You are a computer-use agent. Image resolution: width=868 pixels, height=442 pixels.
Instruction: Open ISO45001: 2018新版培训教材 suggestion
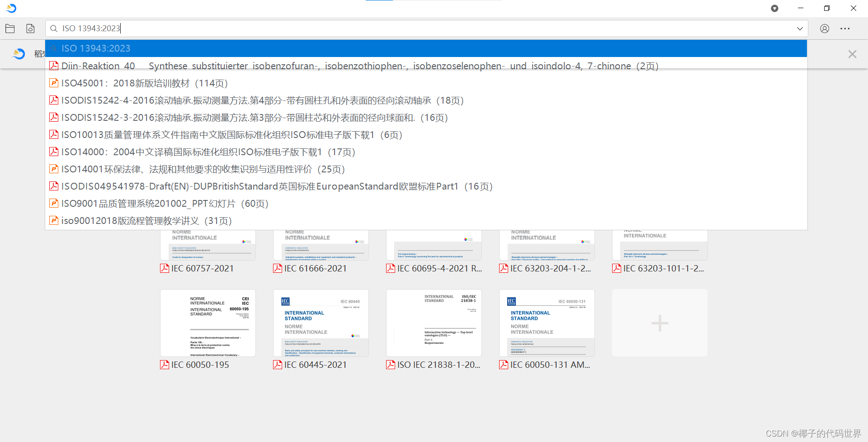tap(426, 83)
